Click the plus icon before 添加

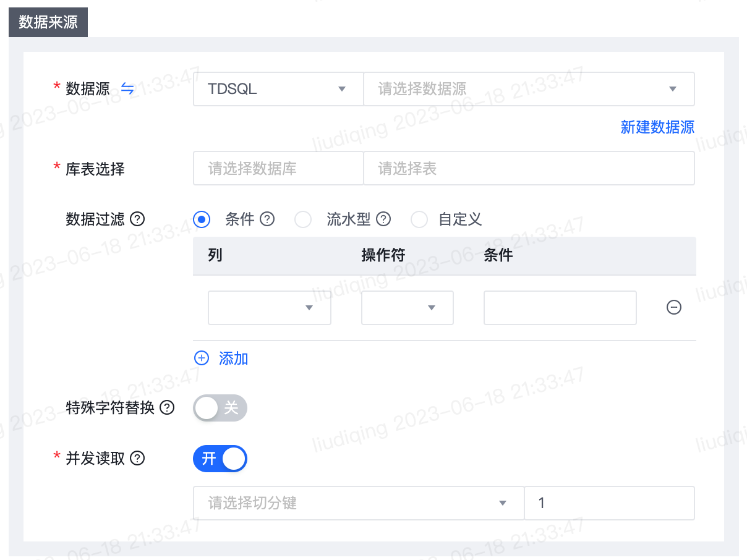point(201,358)
